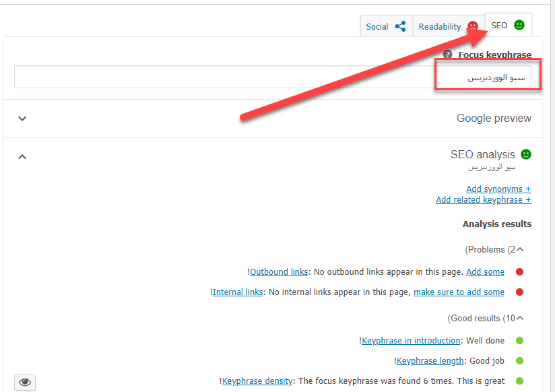Click the green smiley beside SEO analysis
555x392 pixels.
click(526, 154)
